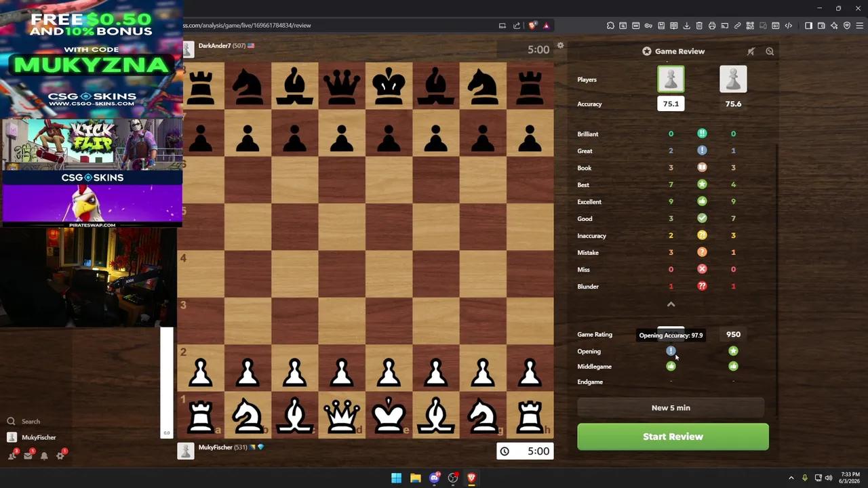868x488 pixels.
Task: Click the developer tools code icon
Action: pos(789,26)
